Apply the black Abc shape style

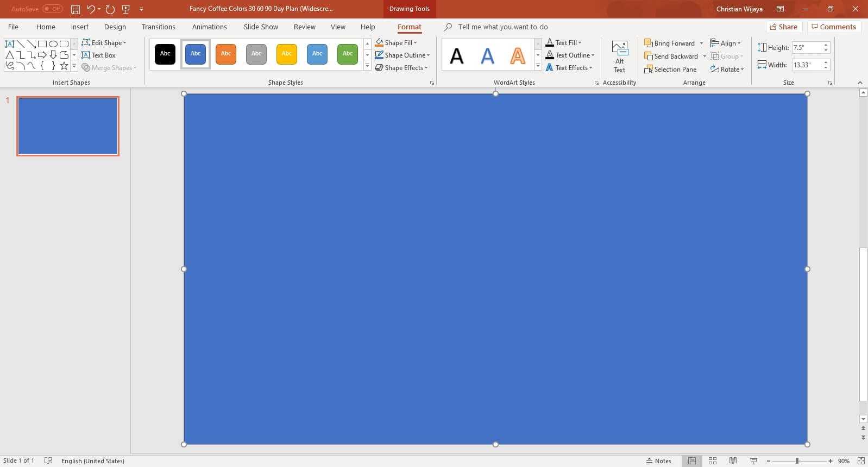165,54
